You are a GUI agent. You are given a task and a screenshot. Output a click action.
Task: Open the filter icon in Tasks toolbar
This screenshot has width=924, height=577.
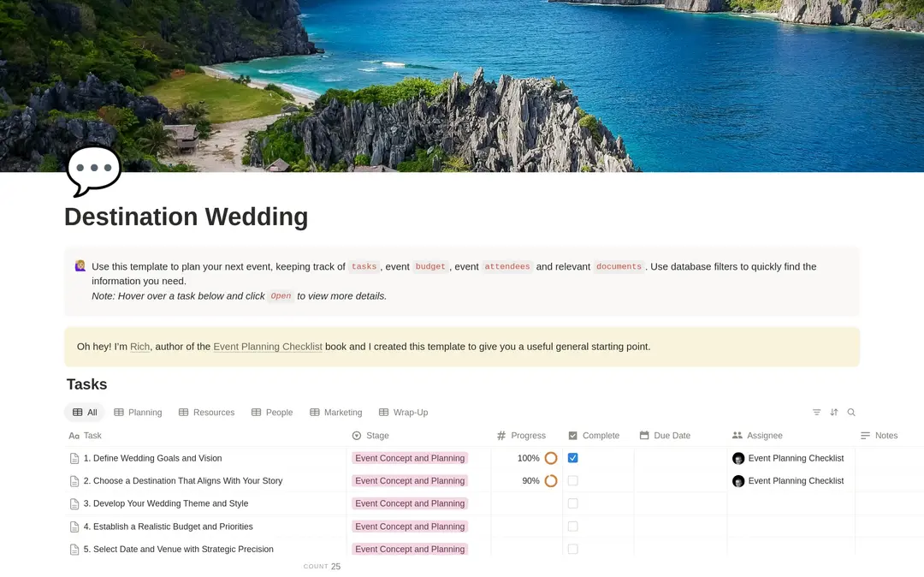click(816, 412)
